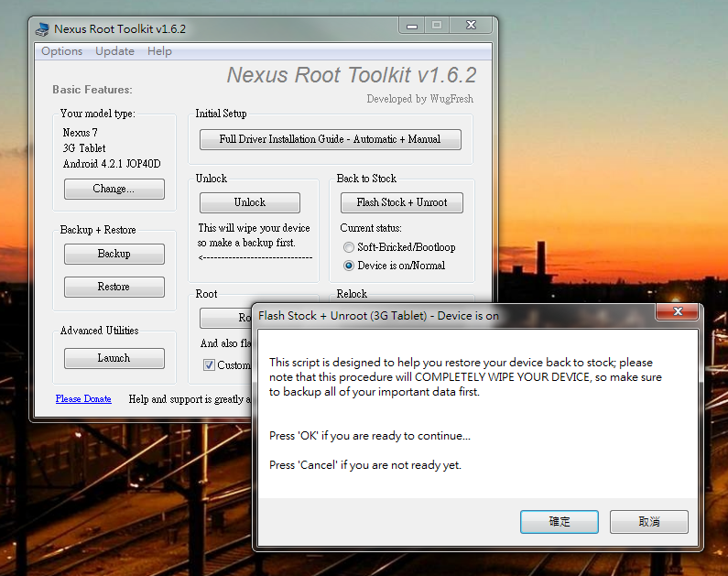Click the 'Developed by WugFresh' text

pyautogui.click(x=419, y=99)
